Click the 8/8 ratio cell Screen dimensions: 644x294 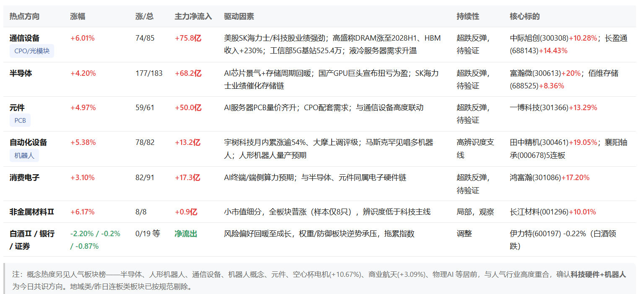(141, 212)
